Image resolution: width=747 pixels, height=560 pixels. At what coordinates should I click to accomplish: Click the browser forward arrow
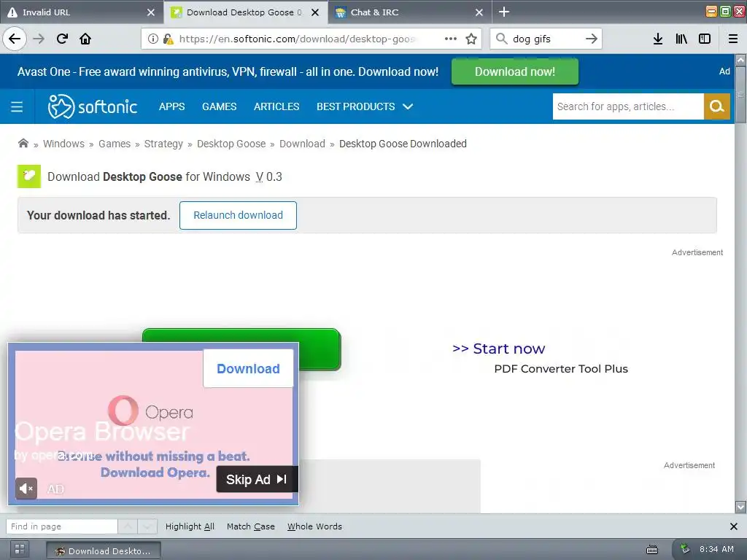pos(39,39)
